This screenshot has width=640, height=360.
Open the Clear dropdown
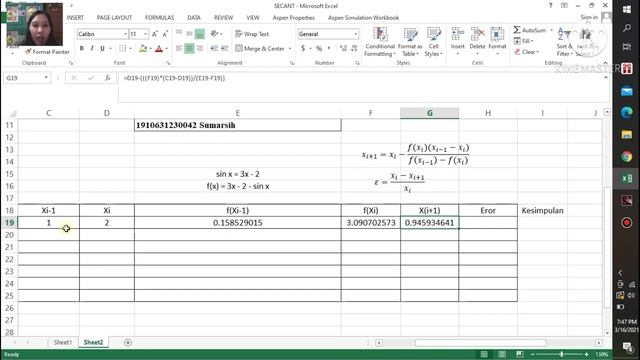(x=527, y=52)
